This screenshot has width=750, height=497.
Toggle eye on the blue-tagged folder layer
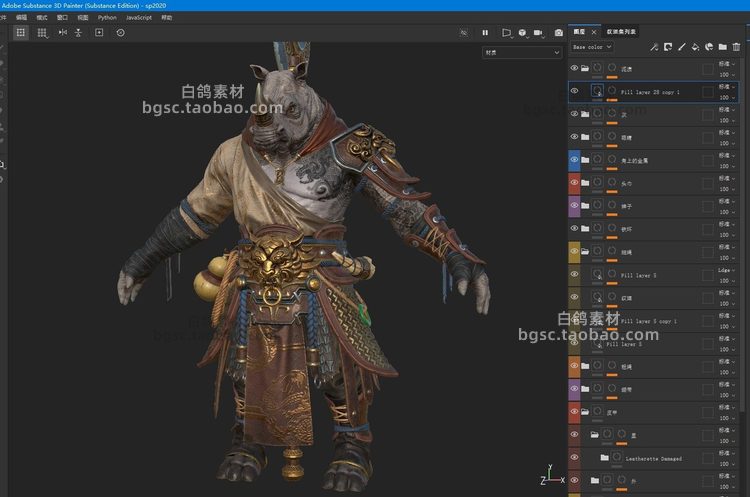point(574,160)
